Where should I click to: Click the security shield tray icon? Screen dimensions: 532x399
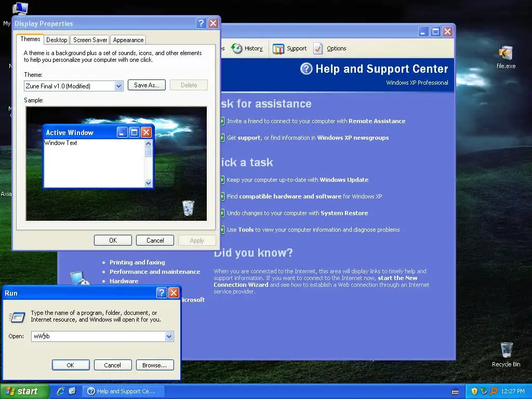pyautogui.click(x=474, y=391)
